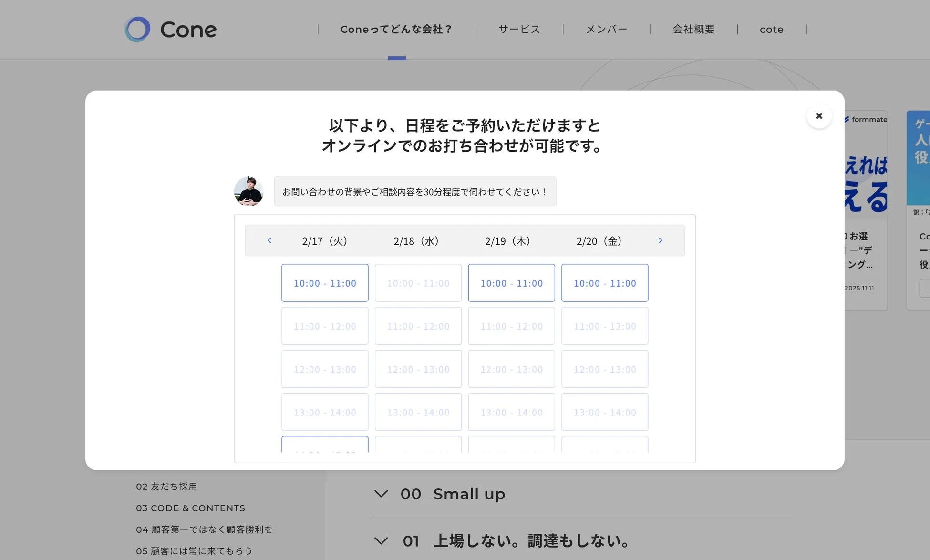Select 会社概要 in the navigation
930x560 pixels.
(693, 29)
